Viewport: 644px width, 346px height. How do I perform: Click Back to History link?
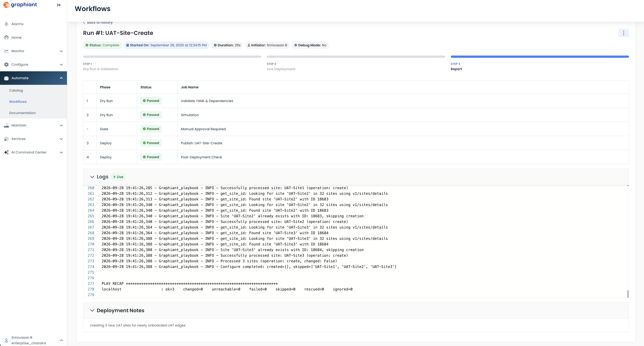(x=98, y=23)
